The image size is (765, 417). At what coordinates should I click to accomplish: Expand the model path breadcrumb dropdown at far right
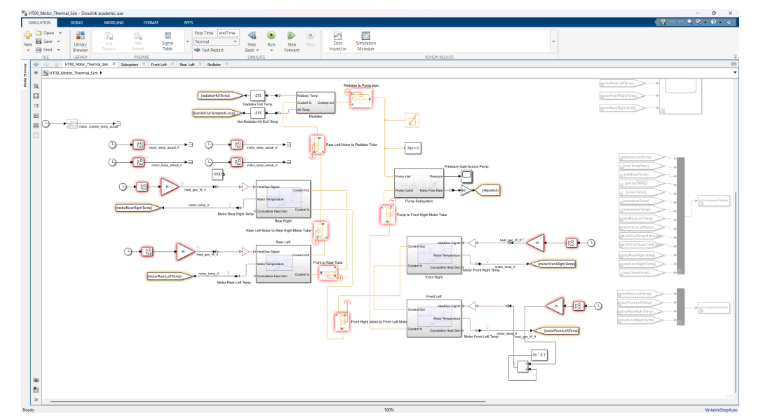(735, 73)
